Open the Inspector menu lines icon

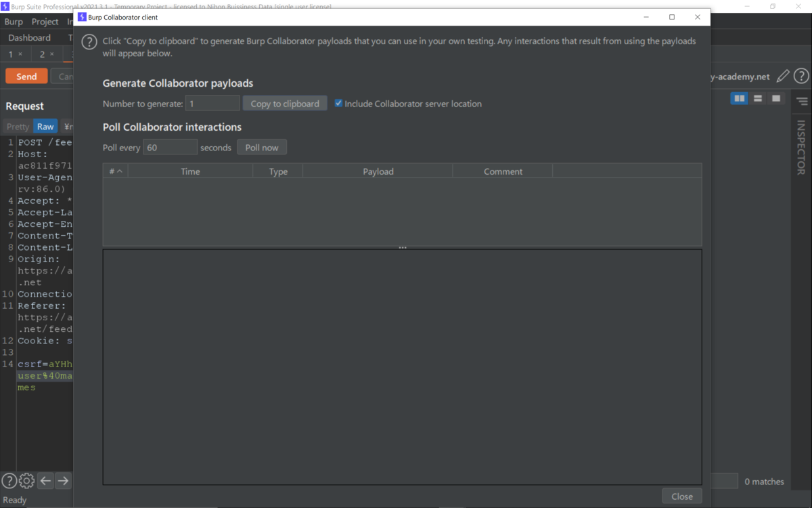coord(802,102)
